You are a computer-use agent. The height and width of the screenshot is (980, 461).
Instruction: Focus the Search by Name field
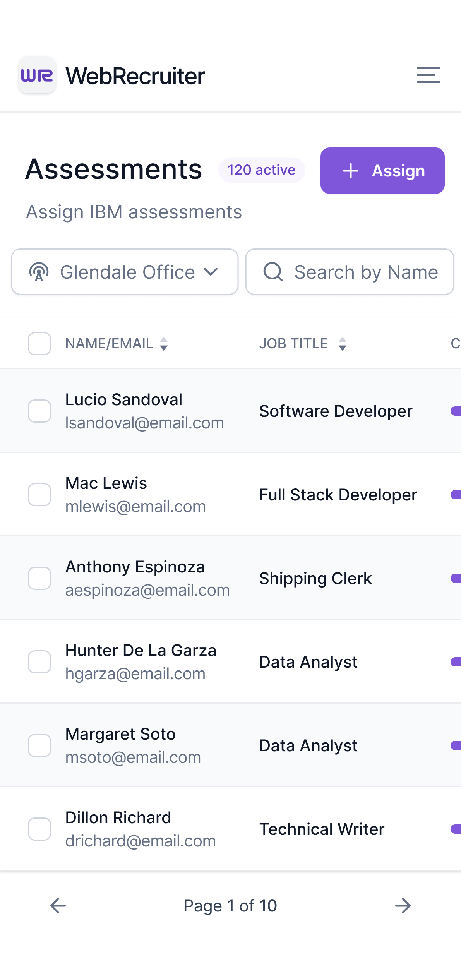350,272
